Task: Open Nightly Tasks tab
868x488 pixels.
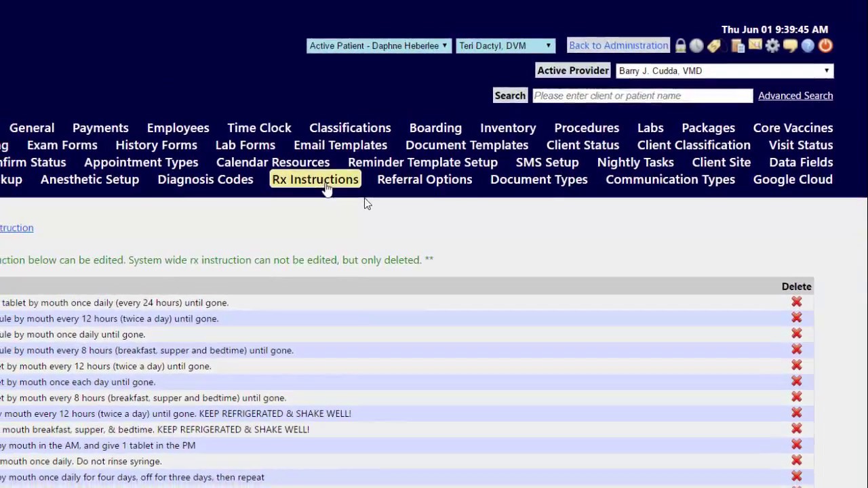Action: coord(635,163)
